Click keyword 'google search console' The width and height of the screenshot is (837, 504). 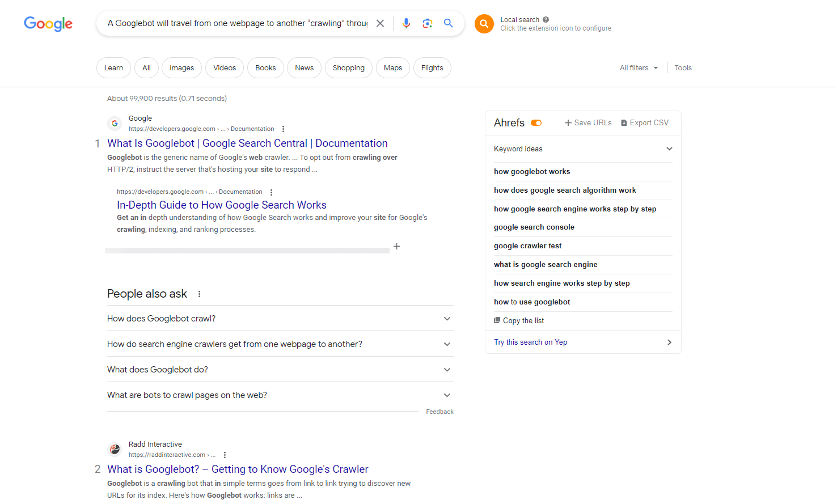click(534, 227)
